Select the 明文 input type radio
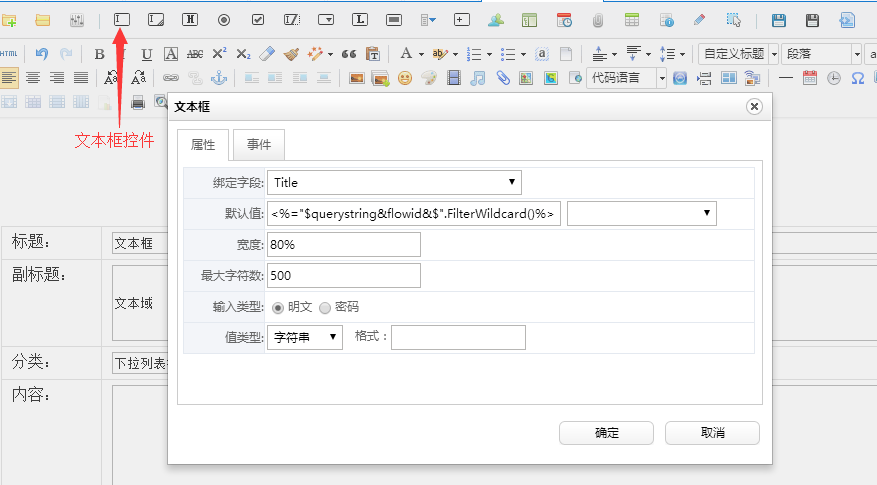Screen dimensions: 877x485 coord(278,308)
